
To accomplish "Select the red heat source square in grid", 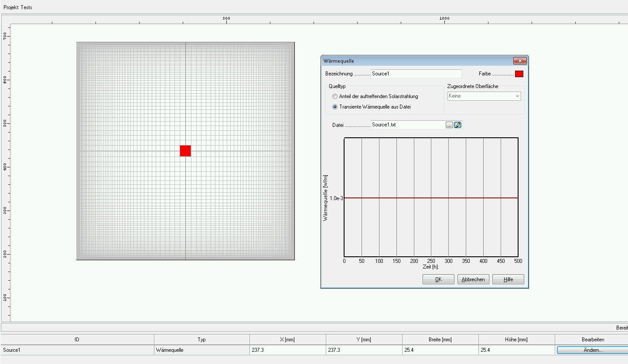I will click(185, 151).
